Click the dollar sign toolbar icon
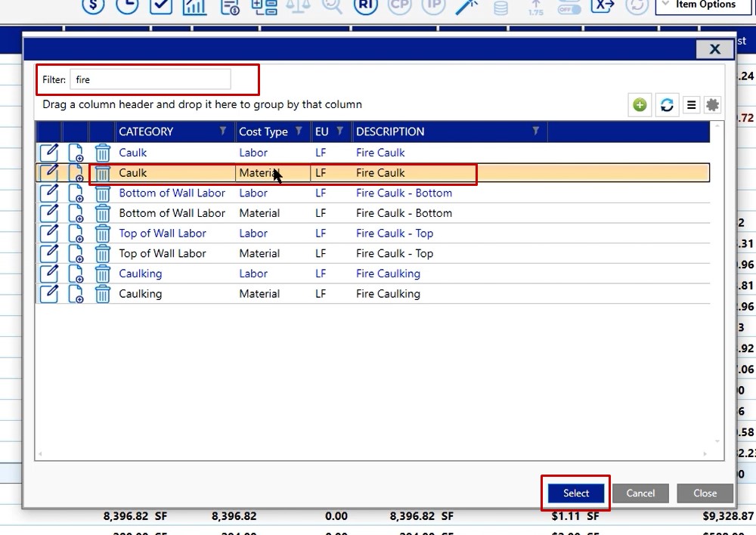 93,6
